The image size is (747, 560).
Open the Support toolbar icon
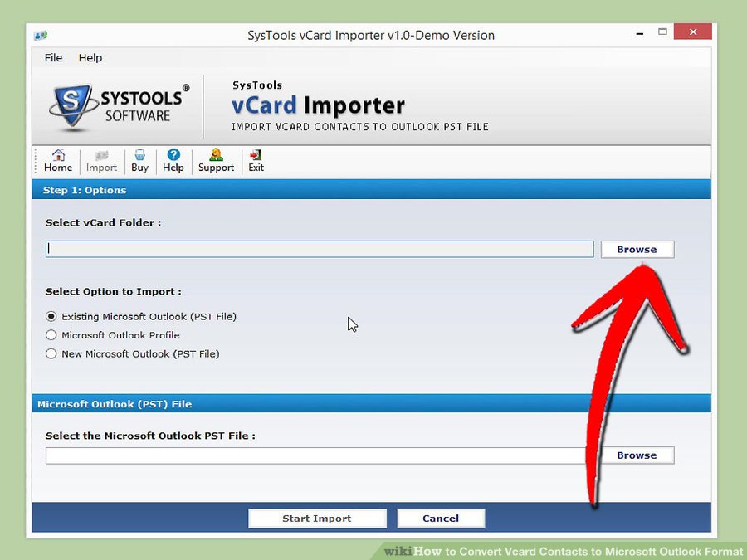(x=216, y=155)
